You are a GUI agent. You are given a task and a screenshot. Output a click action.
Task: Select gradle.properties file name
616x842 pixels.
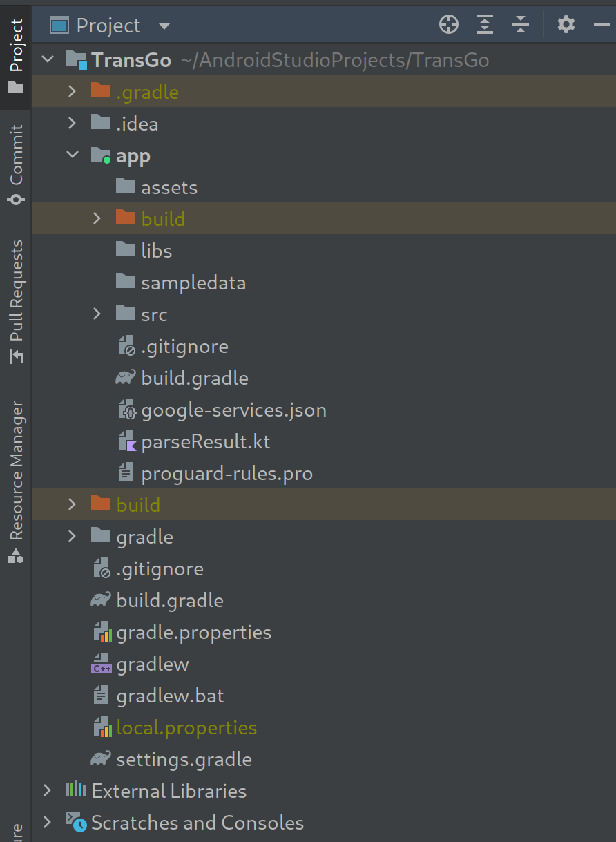coord(194,633)
